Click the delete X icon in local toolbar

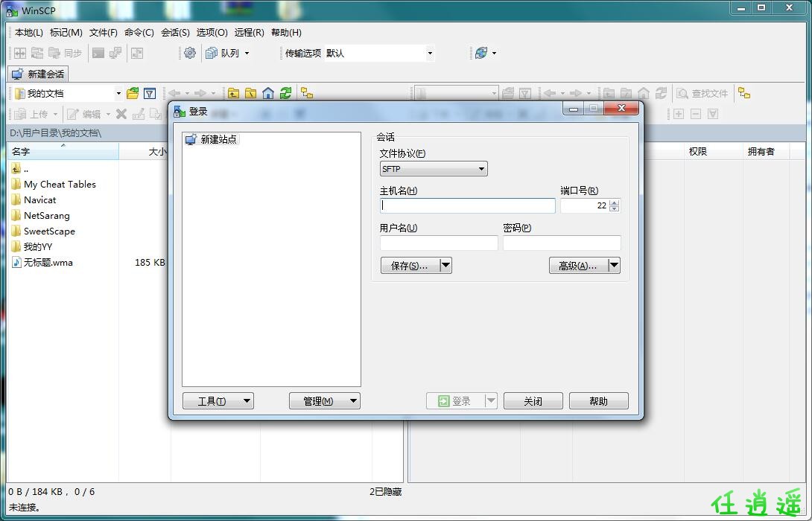point(121,114)
